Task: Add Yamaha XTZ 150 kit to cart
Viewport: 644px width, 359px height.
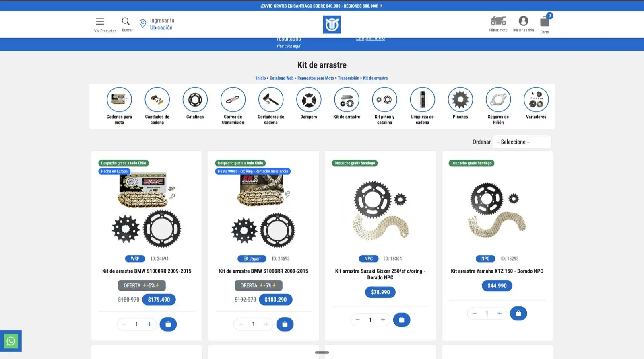Action: [x=518, y=314]
